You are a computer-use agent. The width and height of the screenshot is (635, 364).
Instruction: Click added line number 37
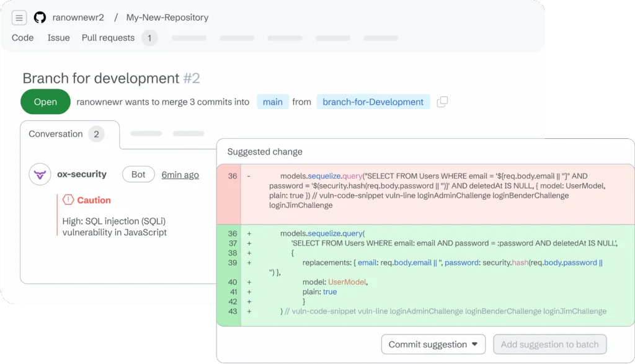click(x=233, y=243)
